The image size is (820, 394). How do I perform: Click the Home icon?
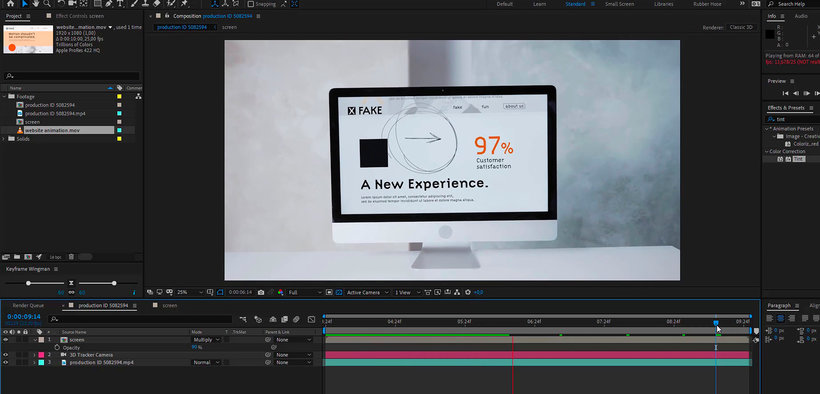click(10, 4)
